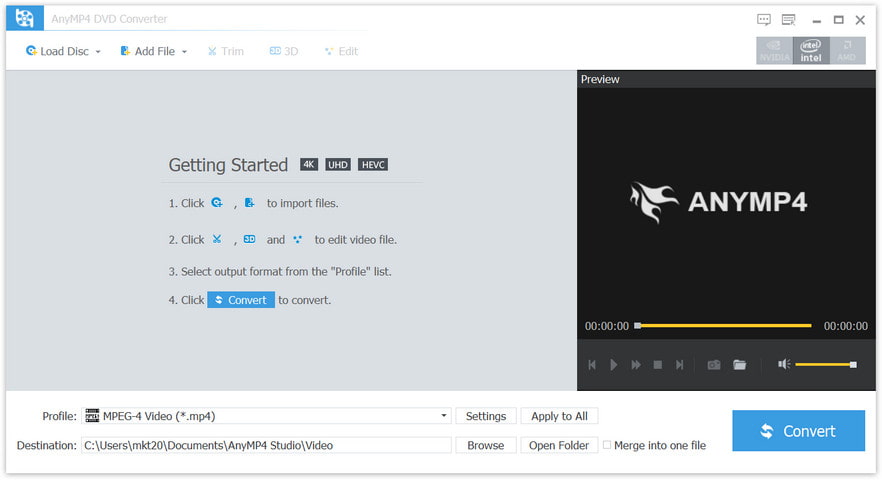Skip to next chapter icon

point(680,365)
